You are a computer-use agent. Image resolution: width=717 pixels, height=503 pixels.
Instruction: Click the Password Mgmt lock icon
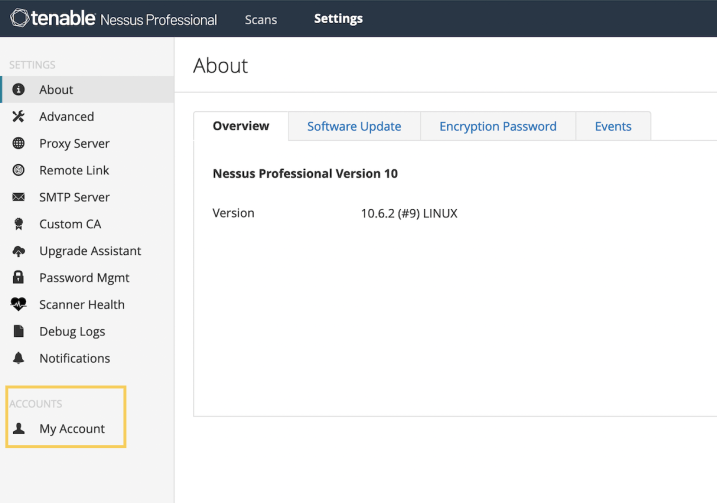pyautogui.click(x=18, y=278)
